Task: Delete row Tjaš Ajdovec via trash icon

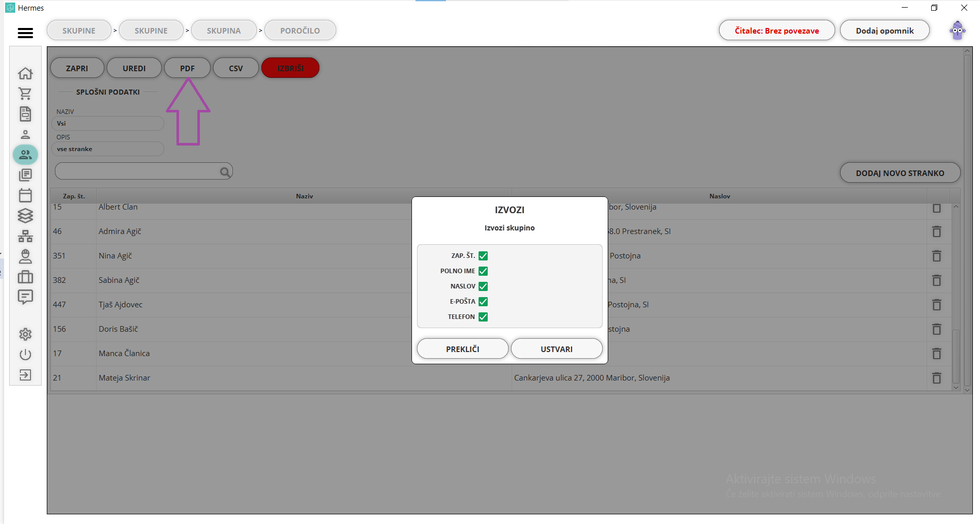Action: pos(937,305)
